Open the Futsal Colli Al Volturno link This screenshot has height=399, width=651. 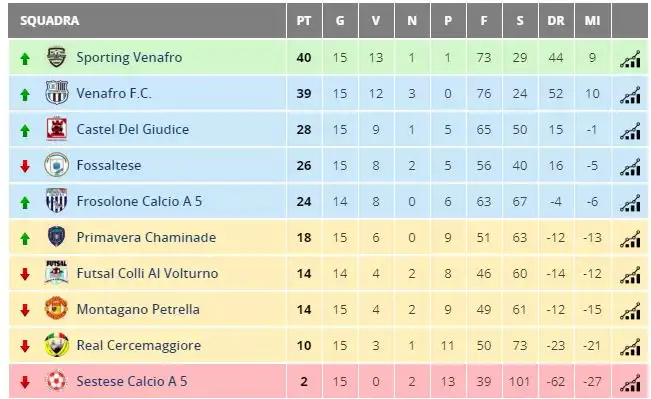coord(147,273)
